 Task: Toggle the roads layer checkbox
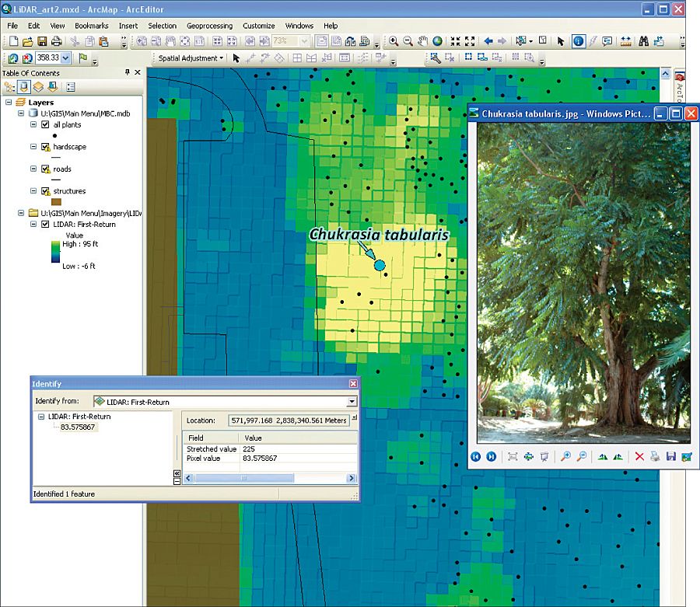44,169
